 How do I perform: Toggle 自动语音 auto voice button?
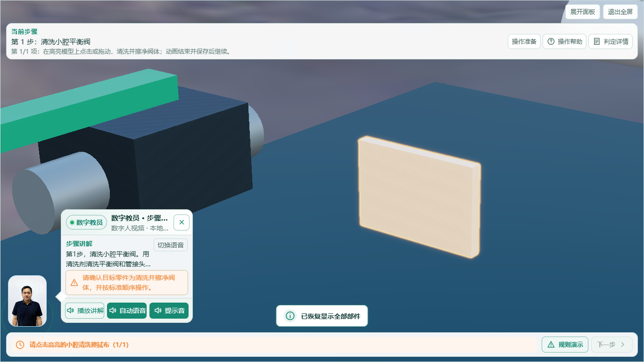click(127, 311)
